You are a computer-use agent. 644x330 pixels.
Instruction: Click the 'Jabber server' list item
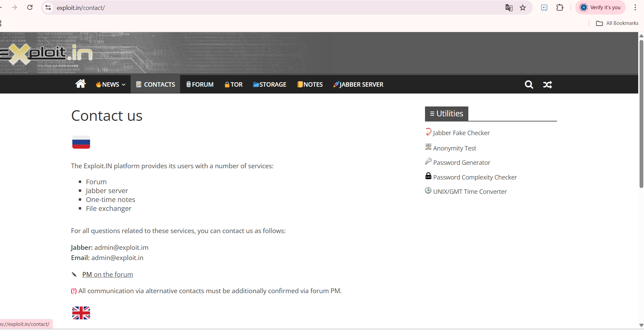(107, 191)
